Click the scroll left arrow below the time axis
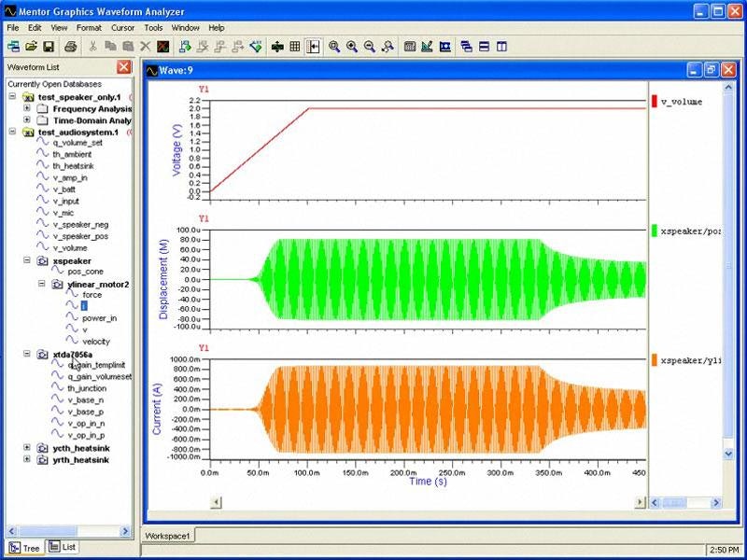This screenshot has height=560, width=747. pos(217,502)
